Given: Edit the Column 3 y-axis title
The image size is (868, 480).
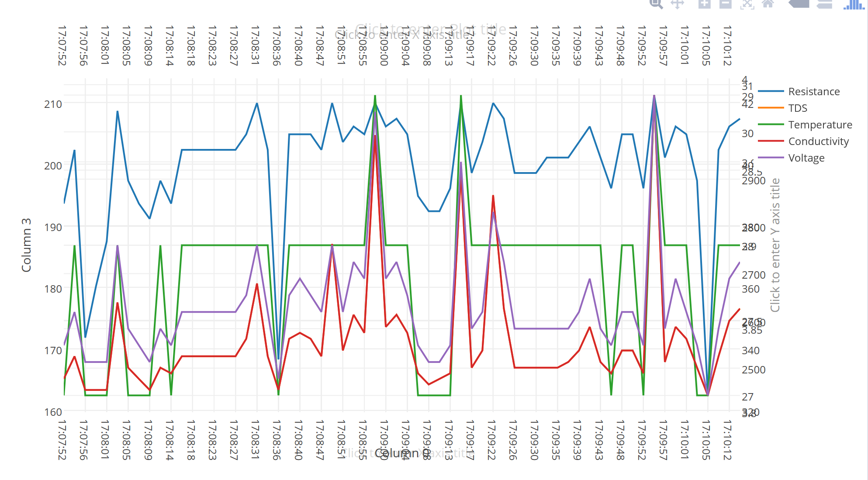Looking at the screenshot, I should point(26,245).
